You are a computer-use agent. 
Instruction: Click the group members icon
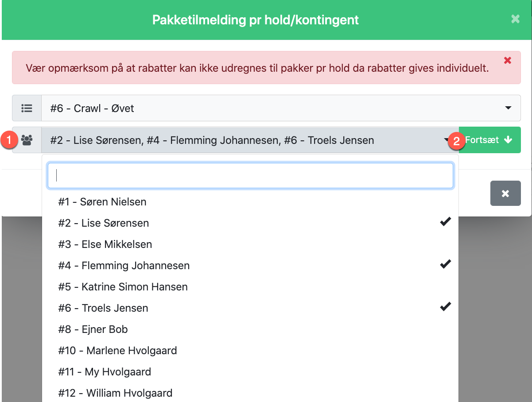[27, 140]
